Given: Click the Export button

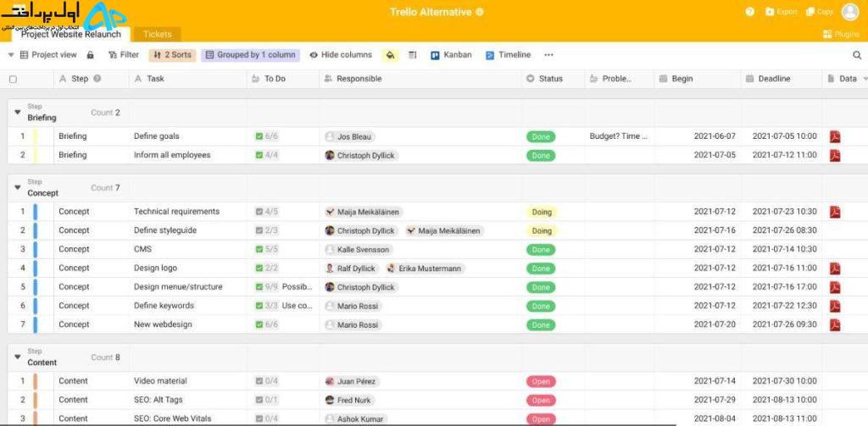Looking at the screenshot, I should pyautogui.click(x=781, y=12).
